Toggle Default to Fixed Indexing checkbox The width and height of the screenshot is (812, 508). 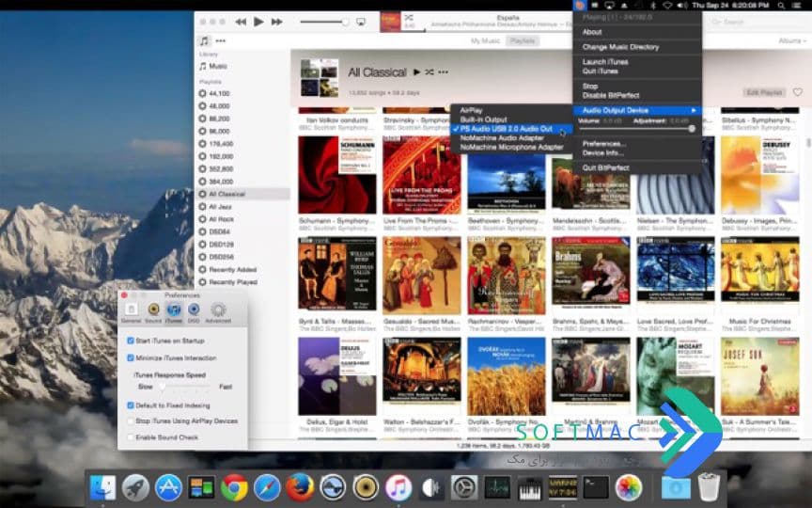click(131, 405)
